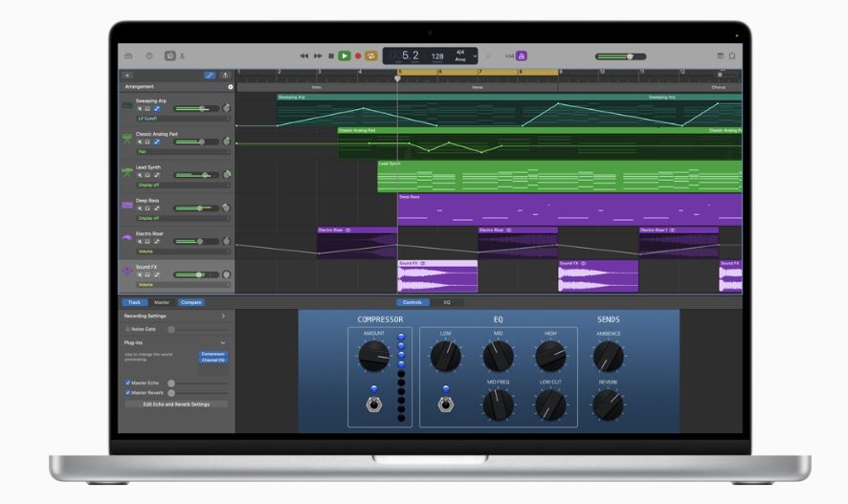Image resolution: width=848 pixels, height=504 pixels.
Task: Open the Loop Browser icon
Action: pos(732,56)
